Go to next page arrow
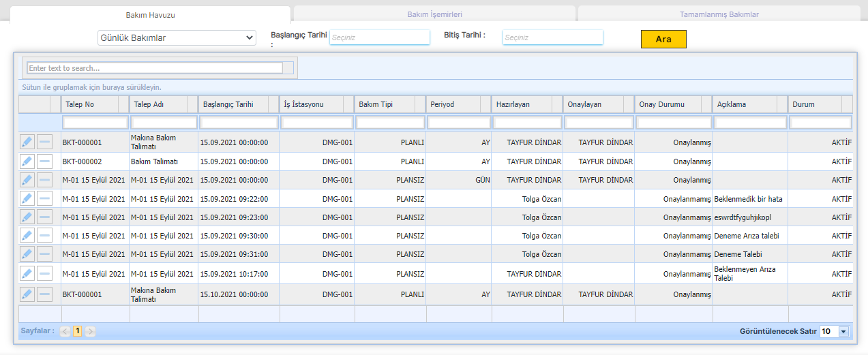This screenshot has width=868, height=355. click(90, 331)
